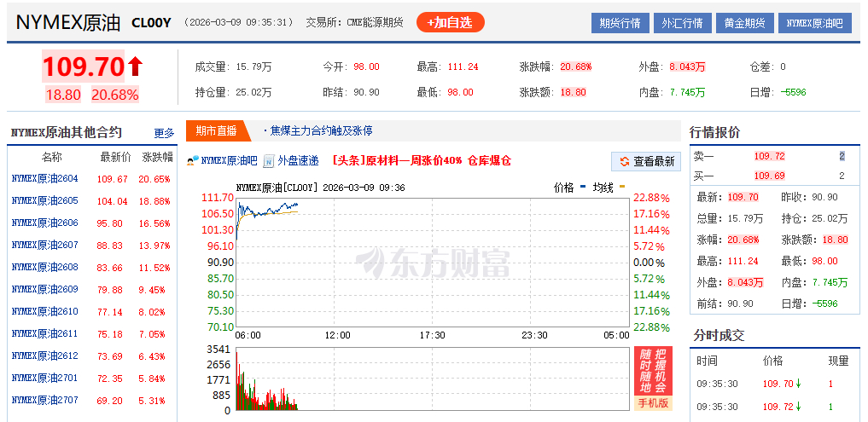
Task: Click the CL00Y ticker code
Action: [x=152, y=23]
